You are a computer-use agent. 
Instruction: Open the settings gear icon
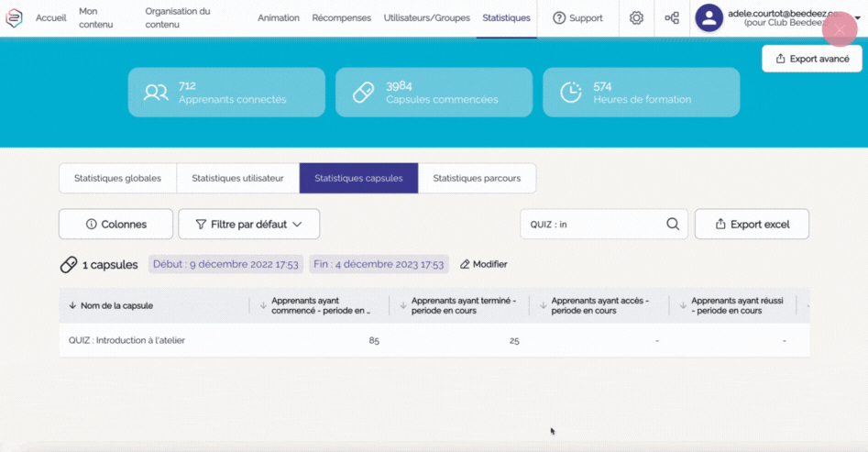(x=636, y=18)
